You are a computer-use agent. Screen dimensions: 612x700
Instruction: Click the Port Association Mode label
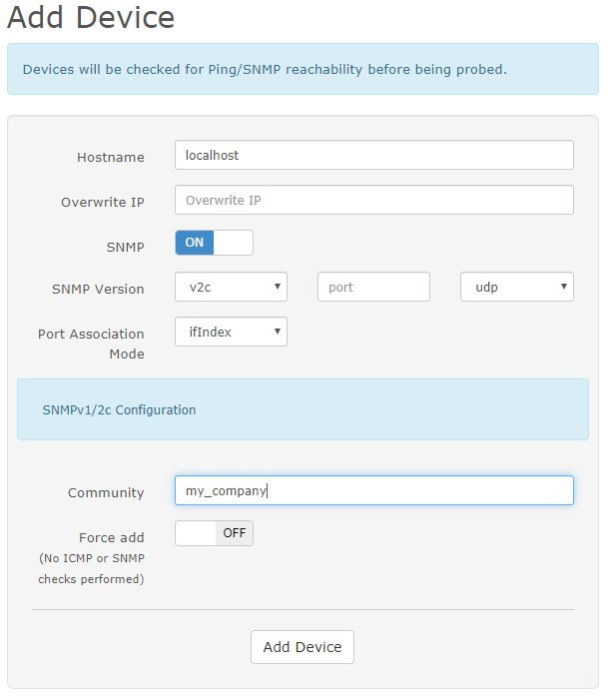point(91,344)
